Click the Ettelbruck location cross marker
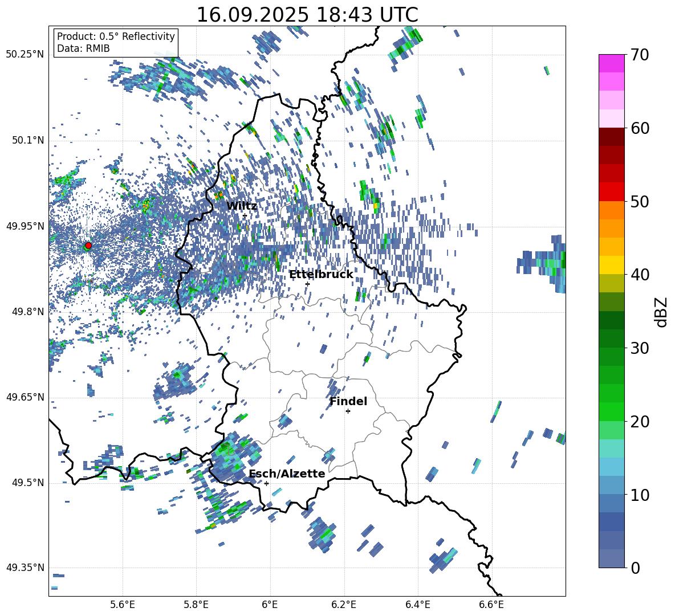This screenshot has height=616, width=675. (x=307, y=284)
